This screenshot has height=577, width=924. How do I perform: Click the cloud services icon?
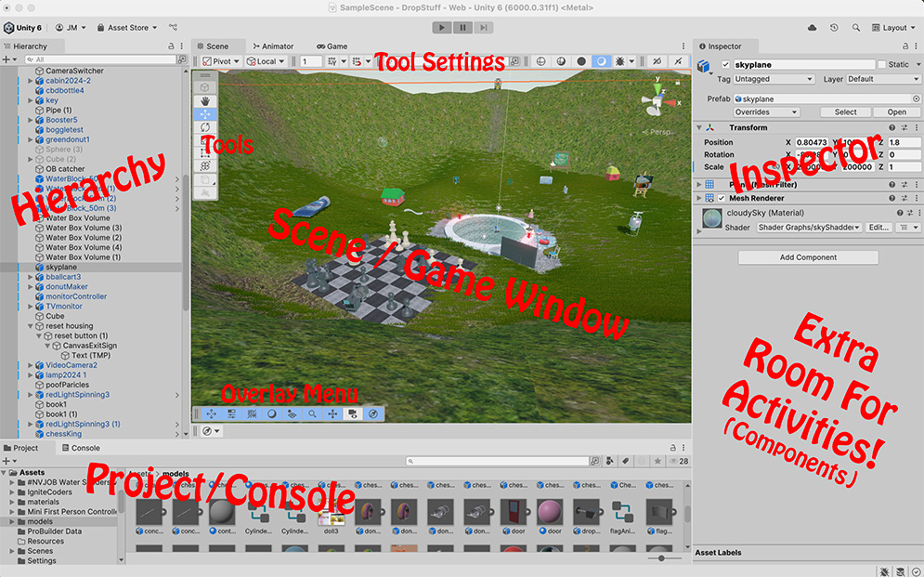point(813,28)
